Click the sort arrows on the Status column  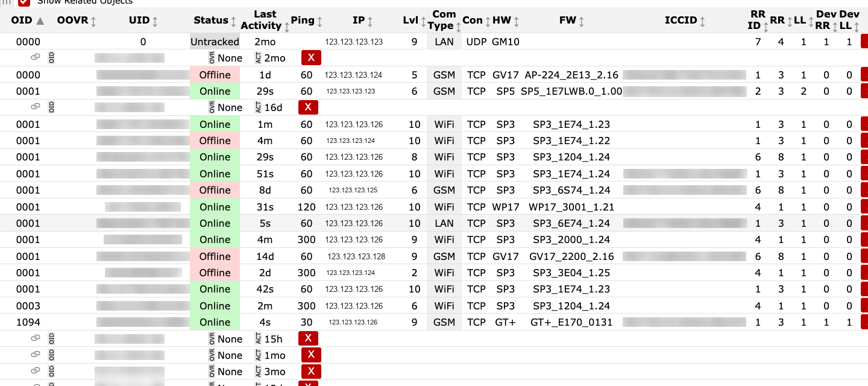[x=234, y=20]
